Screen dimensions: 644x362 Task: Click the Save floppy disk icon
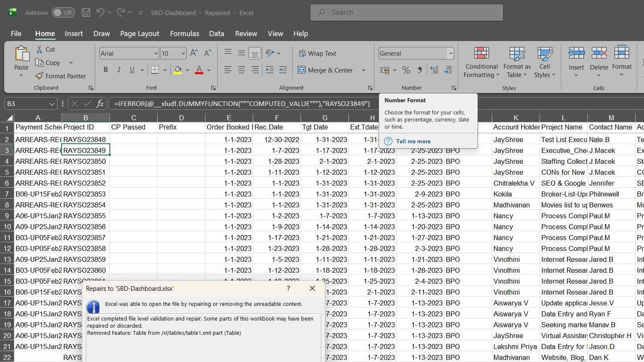click(86, 13)
